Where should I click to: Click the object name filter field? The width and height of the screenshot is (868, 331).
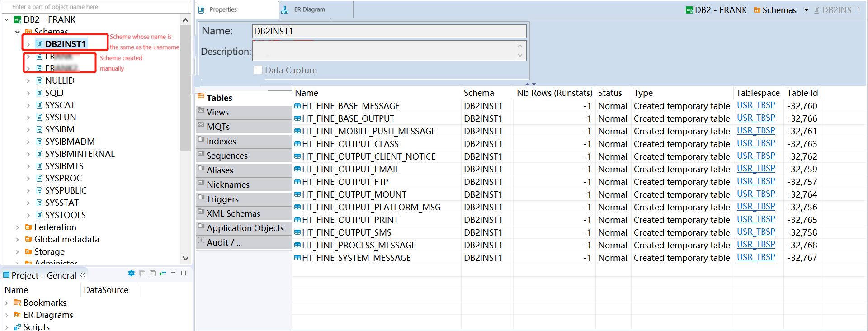[96, 7]
